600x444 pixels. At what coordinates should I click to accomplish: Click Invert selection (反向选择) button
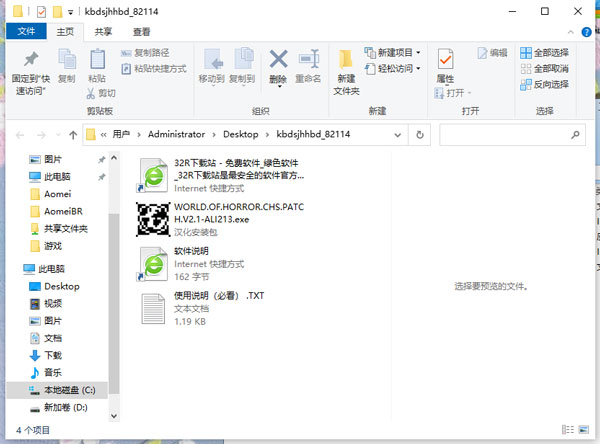point(543,84)
